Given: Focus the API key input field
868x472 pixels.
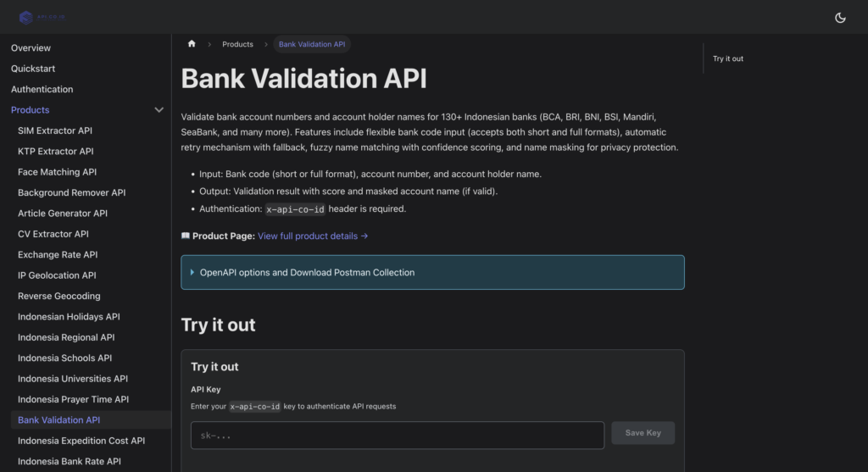Looking at the screenshot, I should (x=397, y=435).
